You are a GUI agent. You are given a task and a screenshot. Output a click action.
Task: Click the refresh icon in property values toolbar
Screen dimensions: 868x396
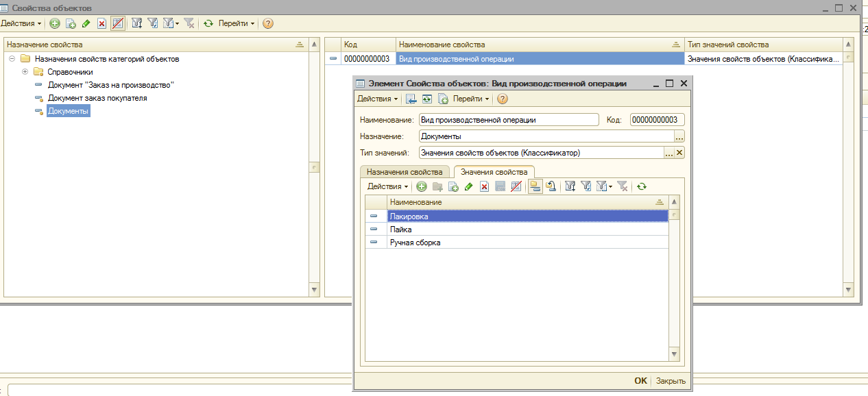click(x=642, y=186)
